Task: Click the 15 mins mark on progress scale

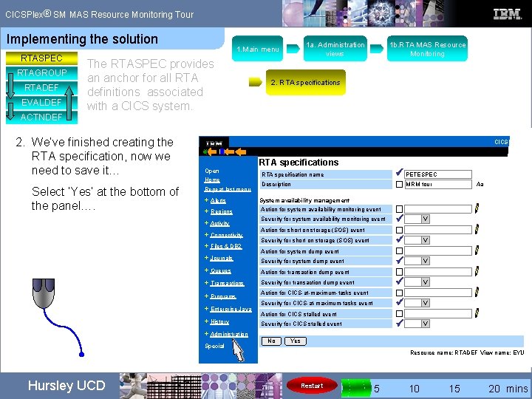Action: 454,389
